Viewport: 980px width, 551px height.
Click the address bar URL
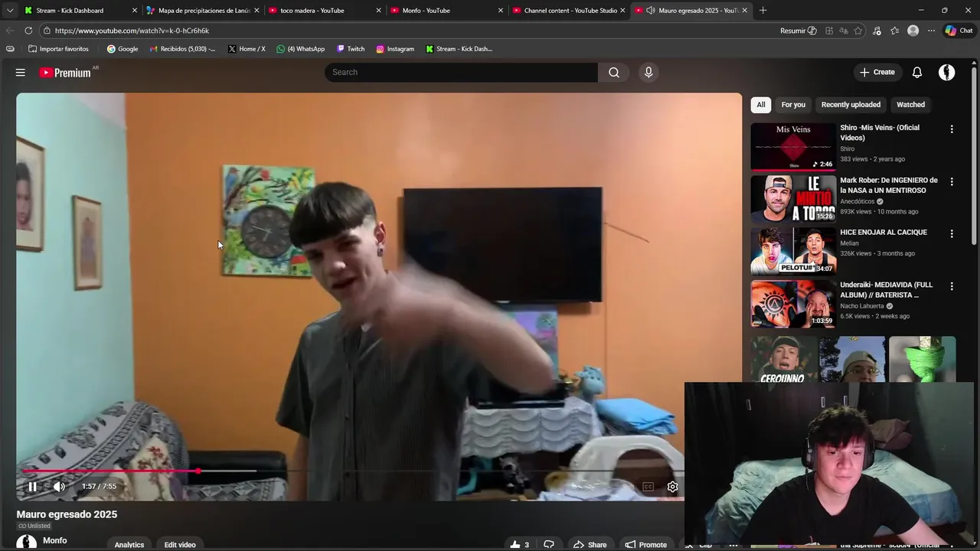(132, 31)
